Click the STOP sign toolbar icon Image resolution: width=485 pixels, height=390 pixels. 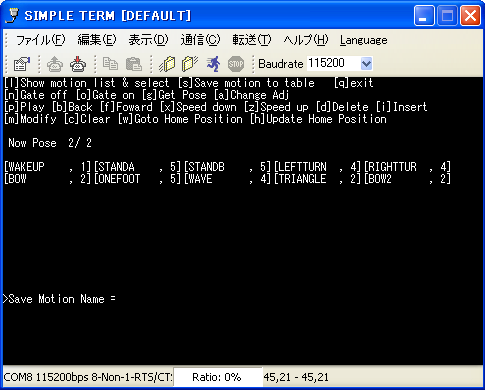tap(236, 64)
